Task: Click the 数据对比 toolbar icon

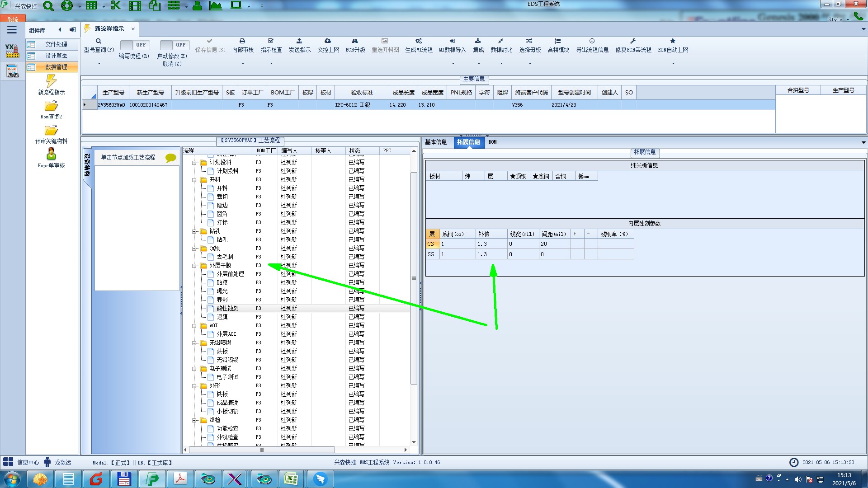Action: pos(501,41)
